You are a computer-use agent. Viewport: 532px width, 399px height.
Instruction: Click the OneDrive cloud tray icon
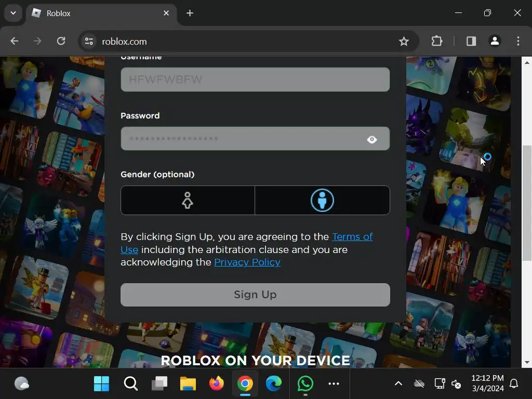click(x=419, y=384)
